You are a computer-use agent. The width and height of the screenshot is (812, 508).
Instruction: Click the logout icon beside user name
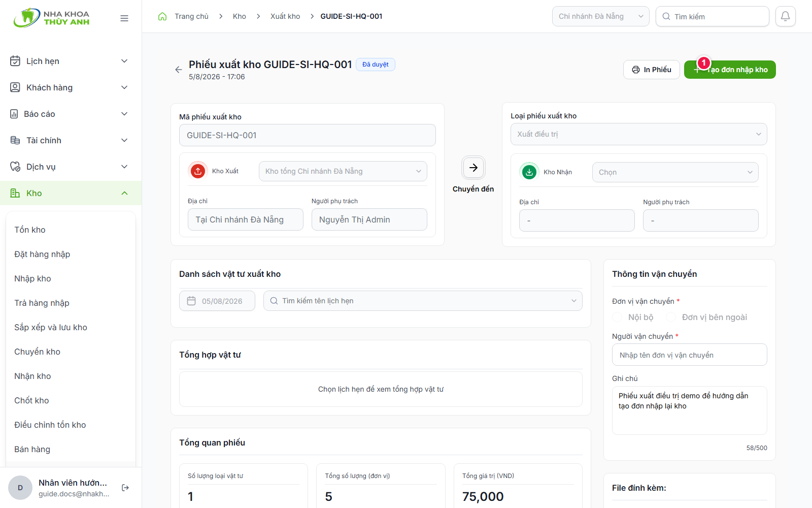(x=125, y=488)
